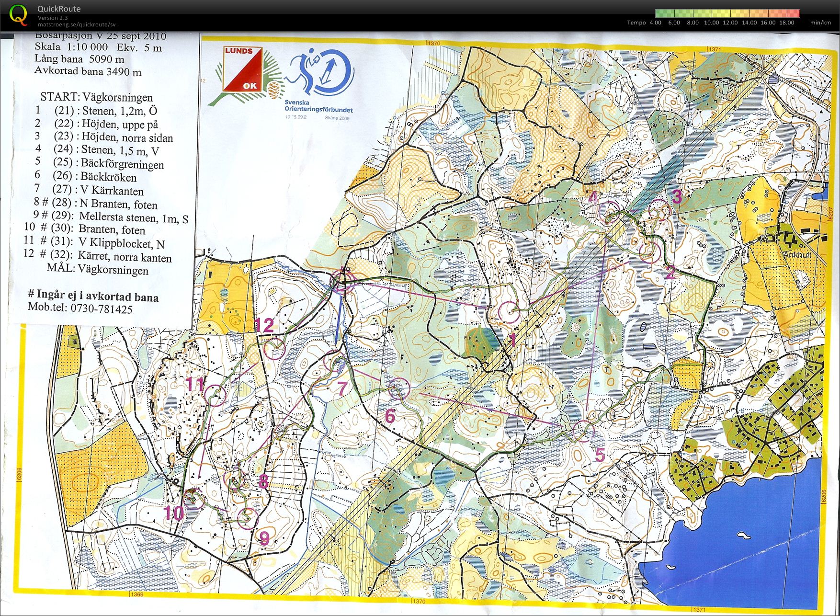Click control description 5 (25) Bäckförgreningen
This screenshot has height=616, width=840.
tap(99, 163)
